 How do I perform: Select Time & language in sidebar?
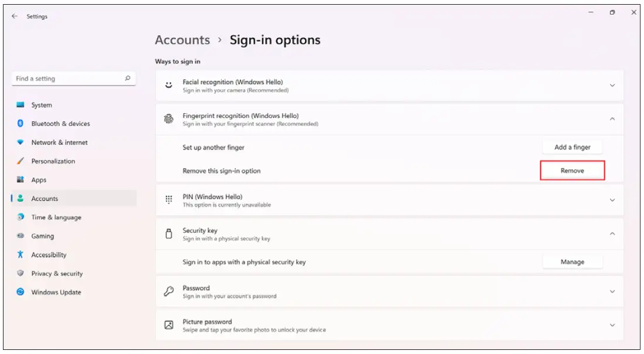click(56, 217)
